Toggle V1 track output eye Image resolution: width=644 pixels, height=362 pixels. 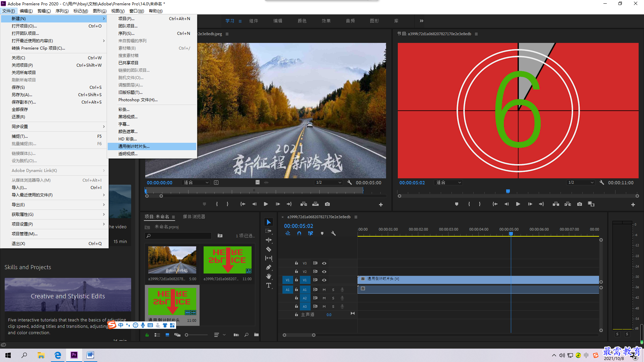tap(324, 280)
